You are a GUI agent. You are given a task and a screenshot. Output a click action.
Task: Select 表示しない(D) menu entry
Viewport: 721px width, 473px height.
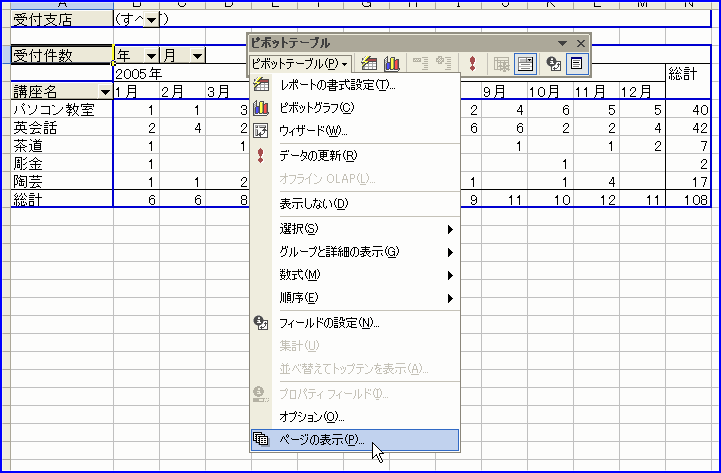[355, 204]
